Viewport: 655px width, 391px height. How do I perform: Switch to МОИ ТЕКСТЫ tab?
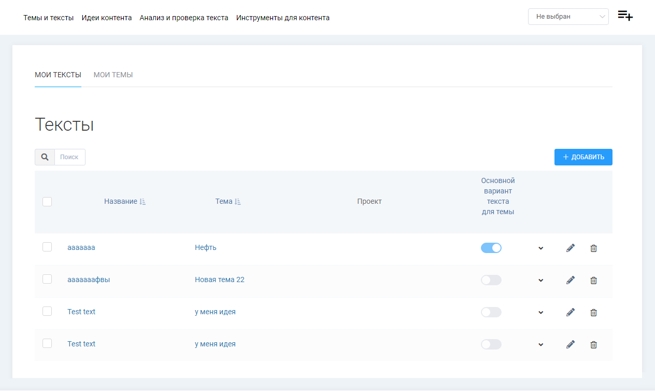[58, 75]
